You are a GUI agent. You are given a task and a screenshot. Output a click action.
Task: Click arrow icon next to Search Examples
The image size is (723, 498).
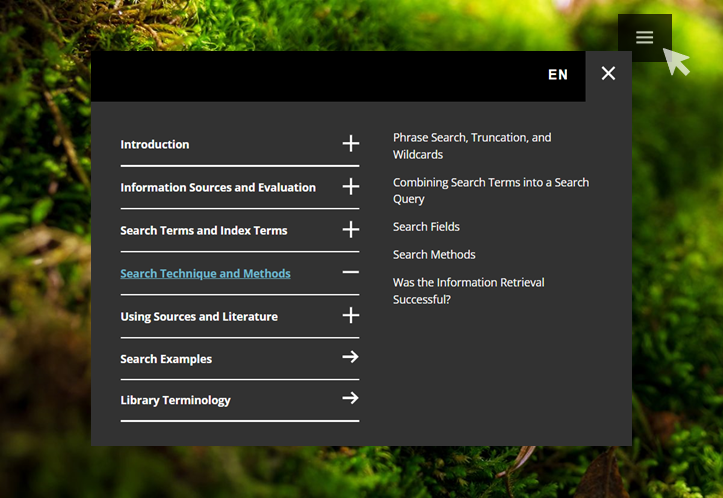pos(350,357)
